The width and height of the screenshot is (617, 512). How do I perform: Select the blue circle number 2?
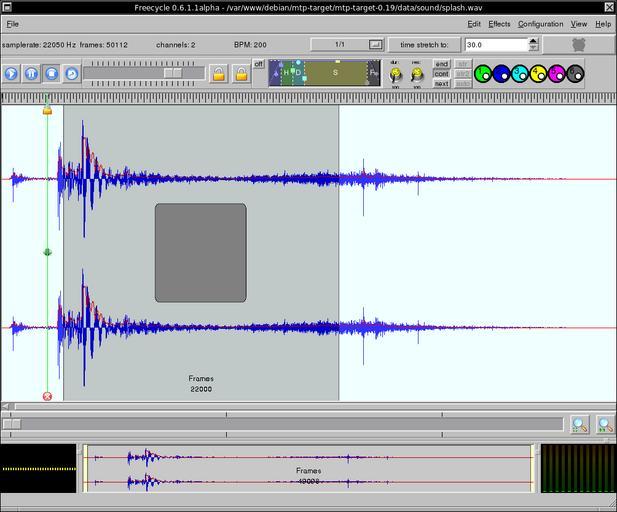point(501,73)
